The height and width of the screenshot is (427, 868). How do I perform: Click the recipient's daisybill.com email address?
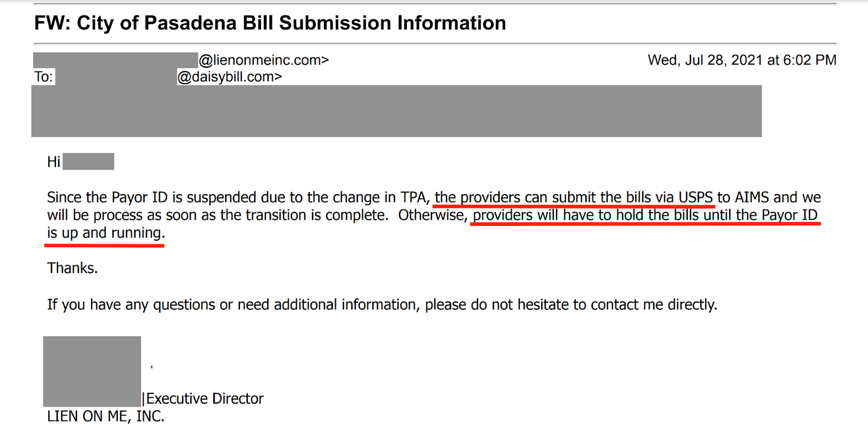click(x=229, y=77)
